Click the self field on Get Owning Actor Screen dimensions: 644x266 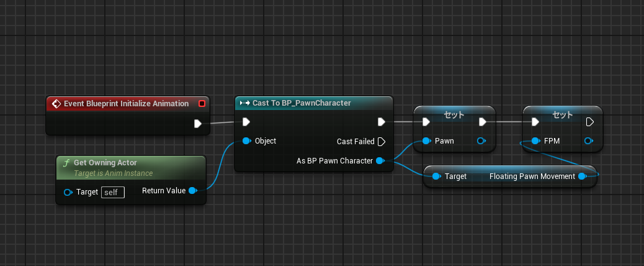point(113,192)
